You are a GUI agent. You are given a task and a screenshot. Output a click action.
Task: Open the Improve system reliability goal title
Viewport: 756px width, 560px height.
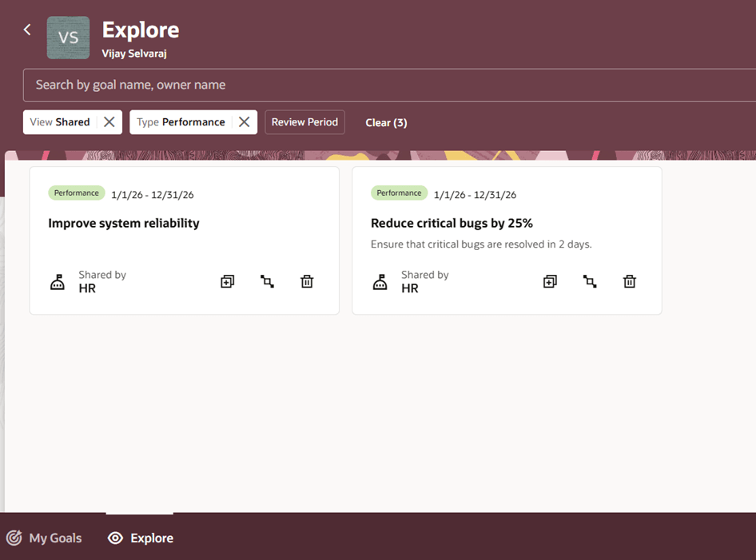[124, 223]
